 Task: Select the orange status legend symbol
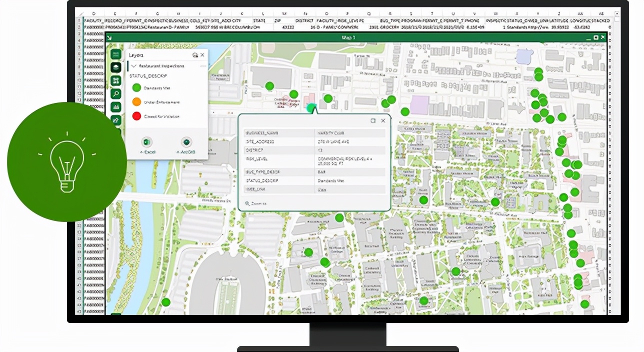pyautogui.click(x=136, y=102)
